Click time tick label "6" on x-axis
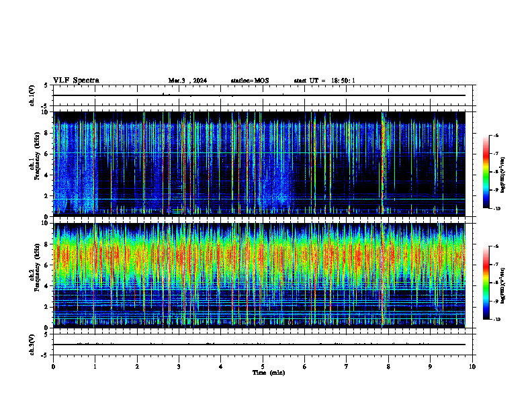532x411 pixels. [x=305, y=367]
